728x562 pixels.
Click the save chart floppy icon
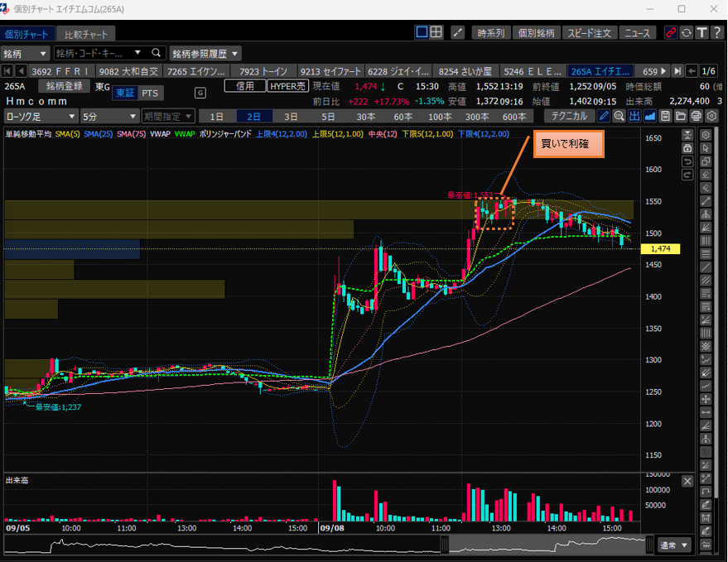[x=666, y=116]
